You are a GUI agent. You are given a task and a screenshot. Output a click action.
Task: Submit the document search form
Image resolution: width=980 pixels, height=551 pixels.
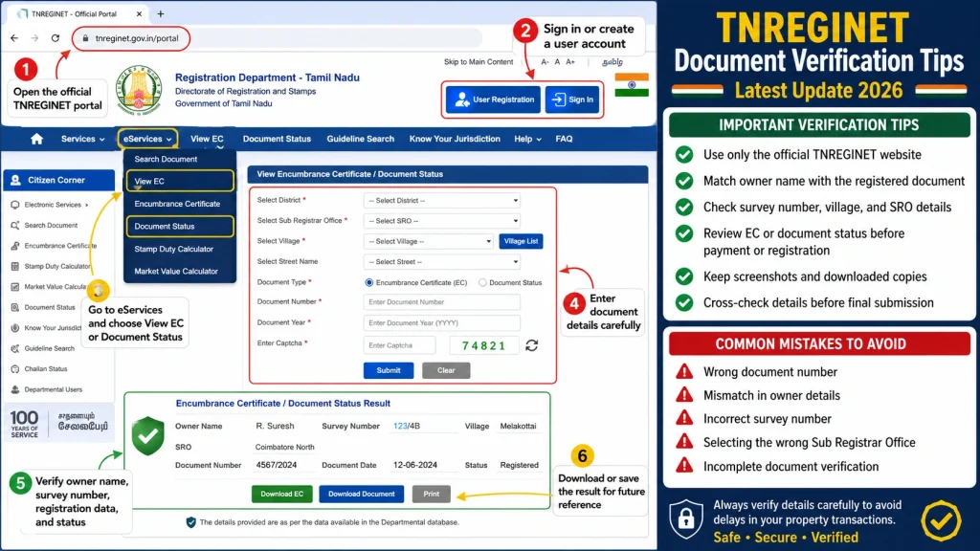click(x=389, y=370)
